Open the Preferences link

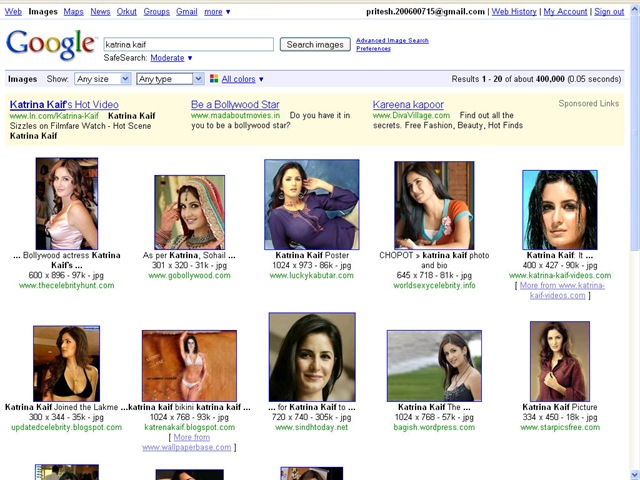pyautogui.click(x=373, y=49)
